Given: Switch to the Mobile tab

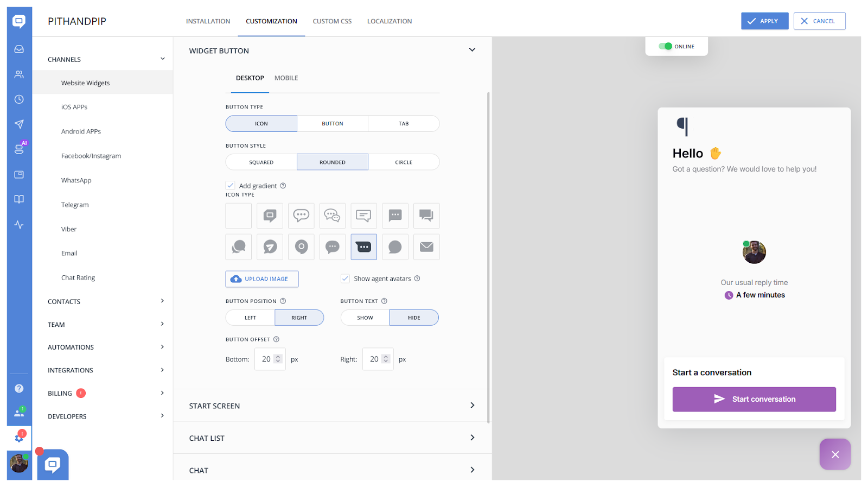Looking at the screenshot, I should pos(286,78).
